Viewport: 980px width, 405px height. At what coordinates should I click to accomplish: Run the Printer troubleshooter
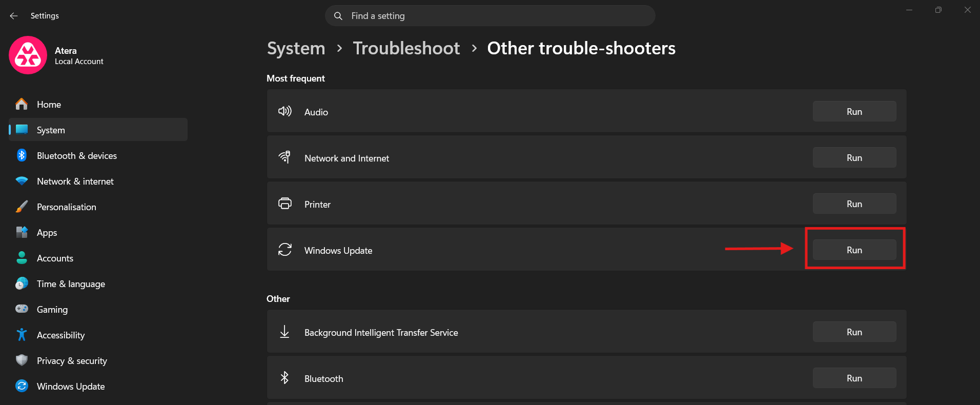pos(854,204)
